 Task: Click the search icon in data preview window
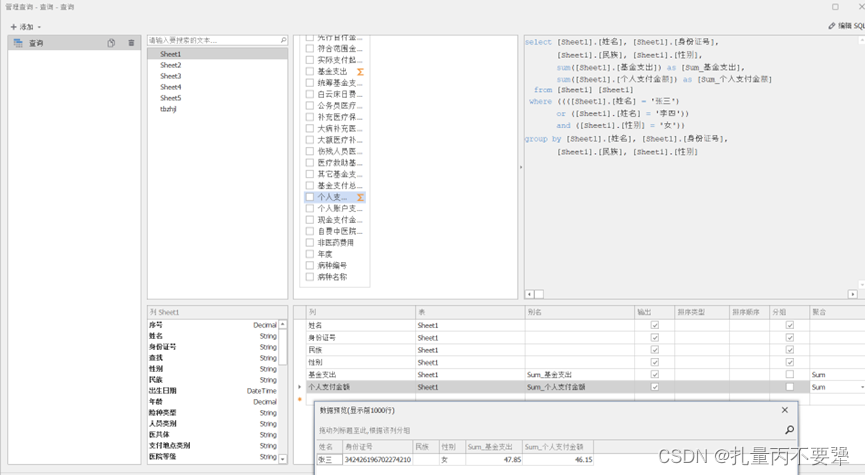(x=789, y=430)
